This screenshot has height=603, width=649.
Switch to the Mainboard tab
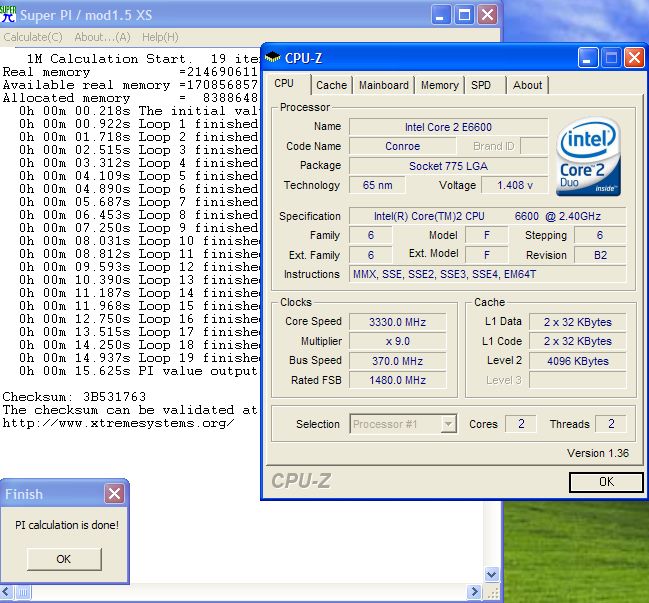(x=384, y=85)
